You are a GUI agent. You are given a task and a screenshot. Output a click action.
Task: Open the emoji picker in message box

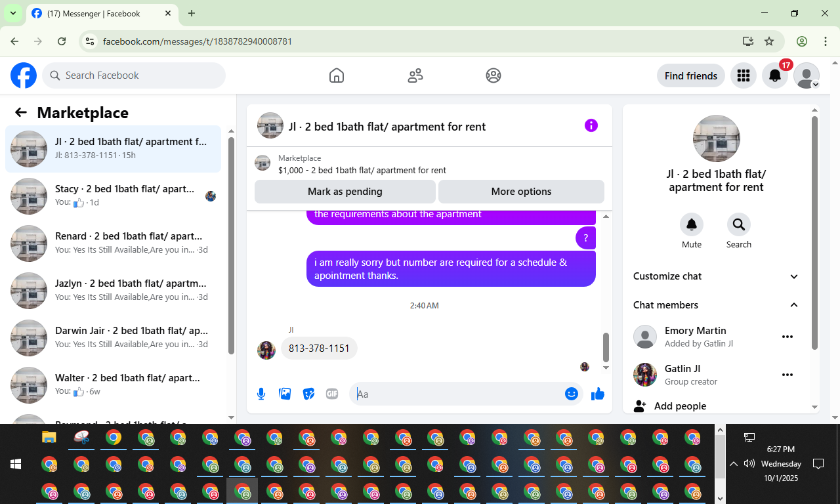572,394
